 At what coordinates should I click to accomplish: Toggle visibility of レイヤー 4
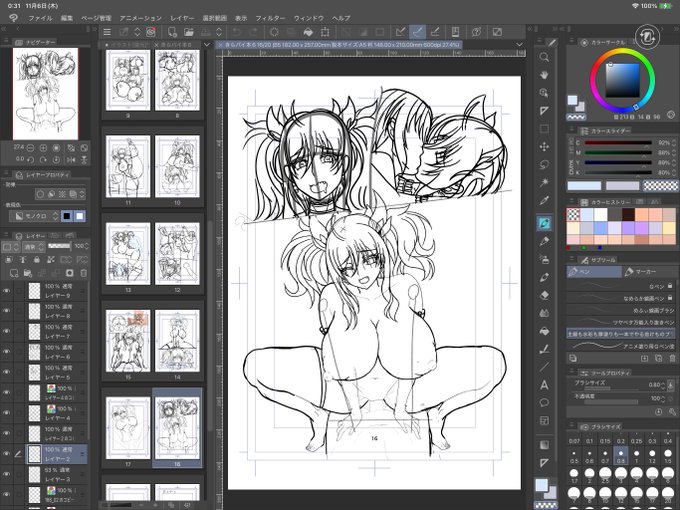[7, 413]
